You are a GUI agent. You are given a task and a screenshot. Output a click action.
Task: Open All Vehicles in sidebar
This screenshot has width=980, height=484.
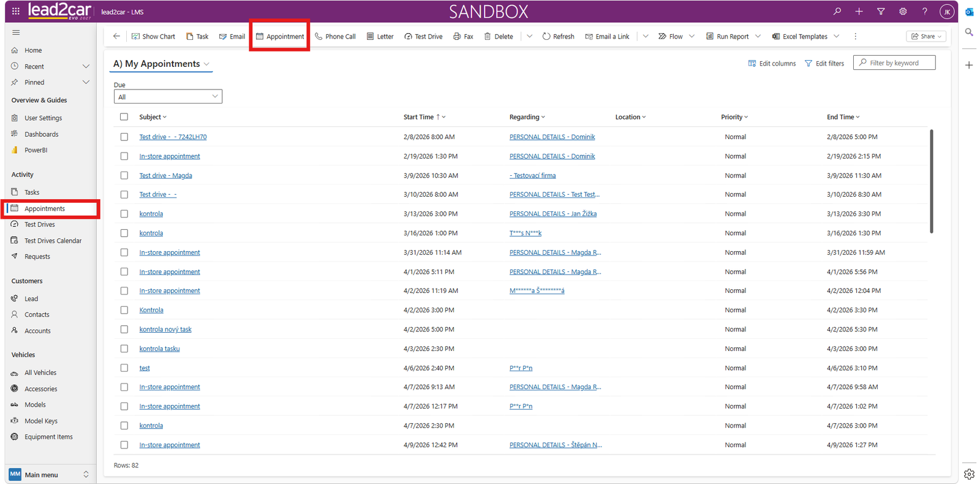coord(40,372)
